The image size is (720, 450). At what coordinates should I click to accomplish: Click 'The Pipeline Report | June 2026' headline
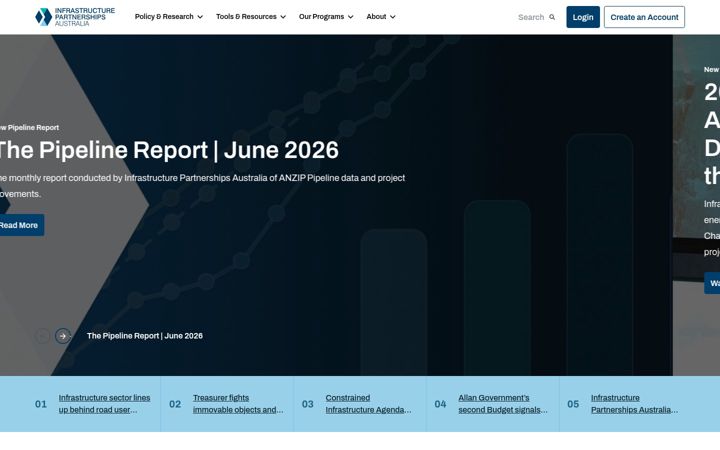168,150
